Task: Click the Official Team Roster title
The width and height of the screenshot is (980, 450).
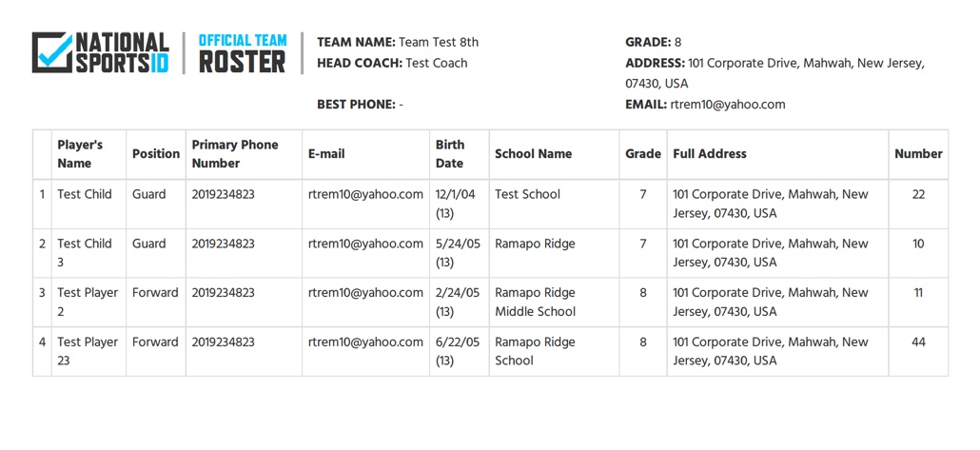Action: 242,53
